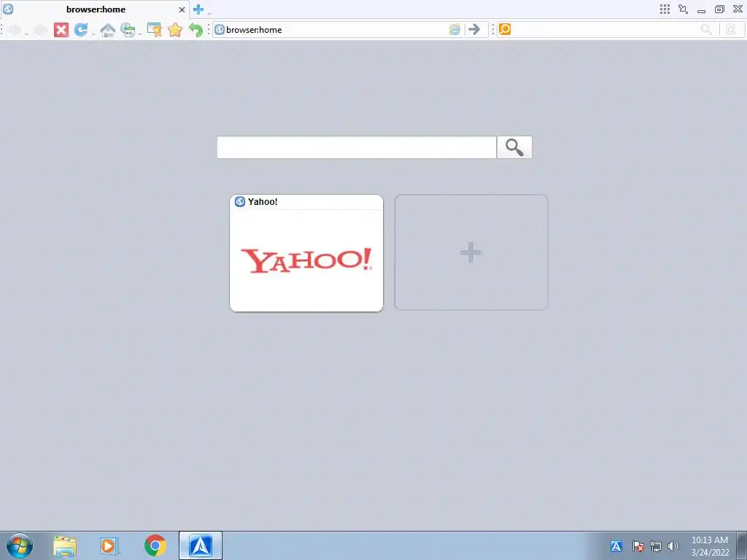Open the dropdown beside the new tab plus
Image resolution: width=747 pixels, height=560 pixels.
point(209,13)
